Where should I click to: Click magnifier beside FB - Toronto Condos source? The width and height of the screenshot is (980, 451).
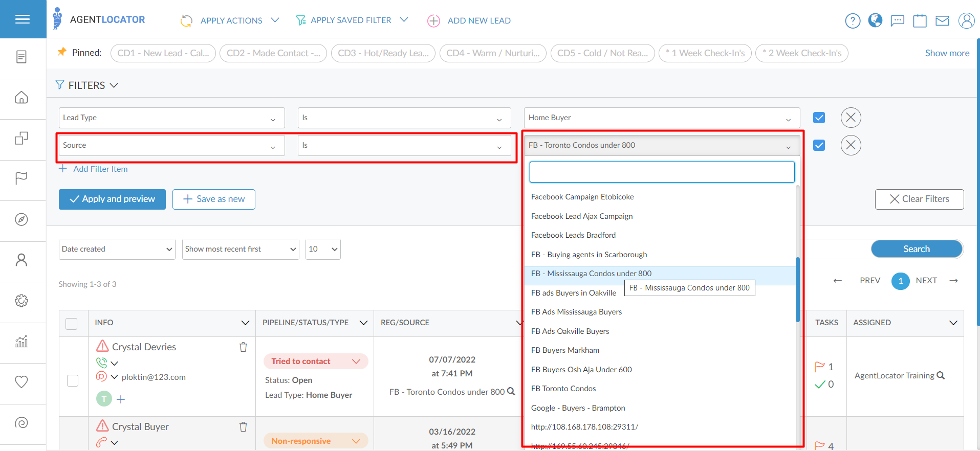(x=511, y=392)
